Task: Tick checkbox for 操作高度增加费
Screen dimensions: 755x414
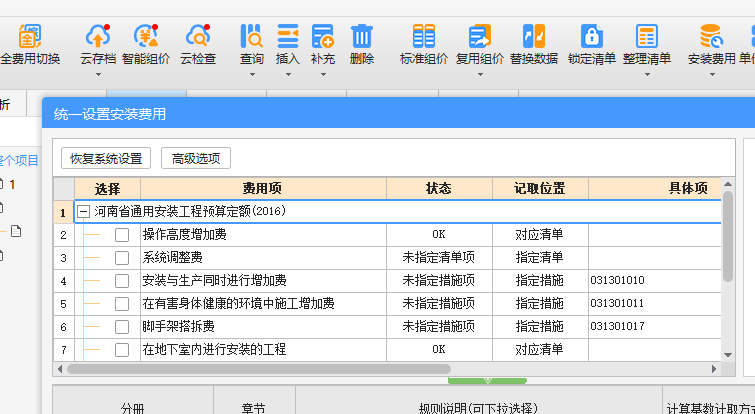Action: (x=122, y=235)
